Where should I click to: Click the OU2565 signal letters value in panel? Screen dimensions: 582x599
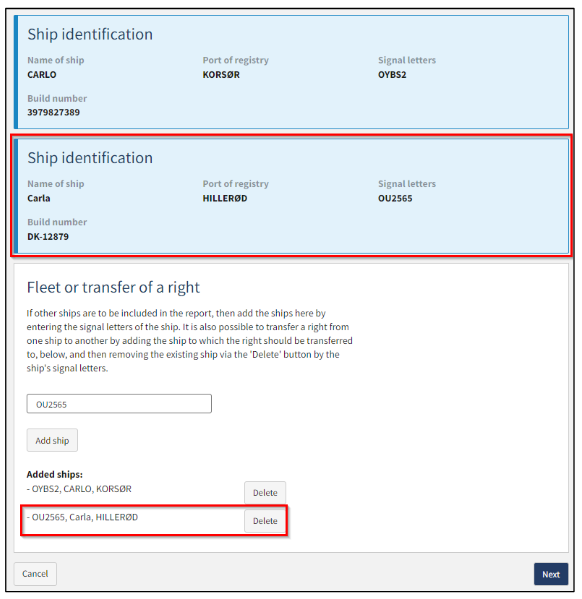(395, 198)
